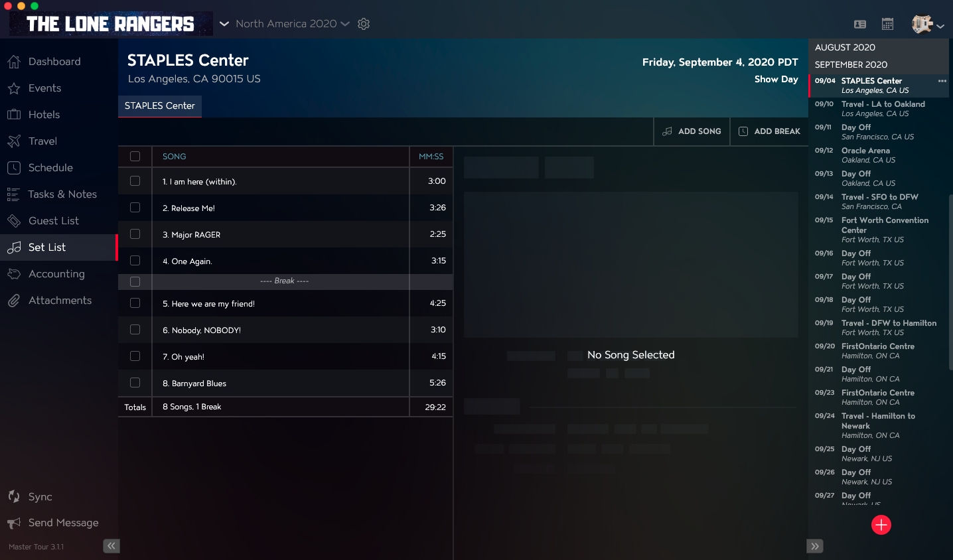Open Hotels section icon
Screen dimensions: 953x560
14,115
